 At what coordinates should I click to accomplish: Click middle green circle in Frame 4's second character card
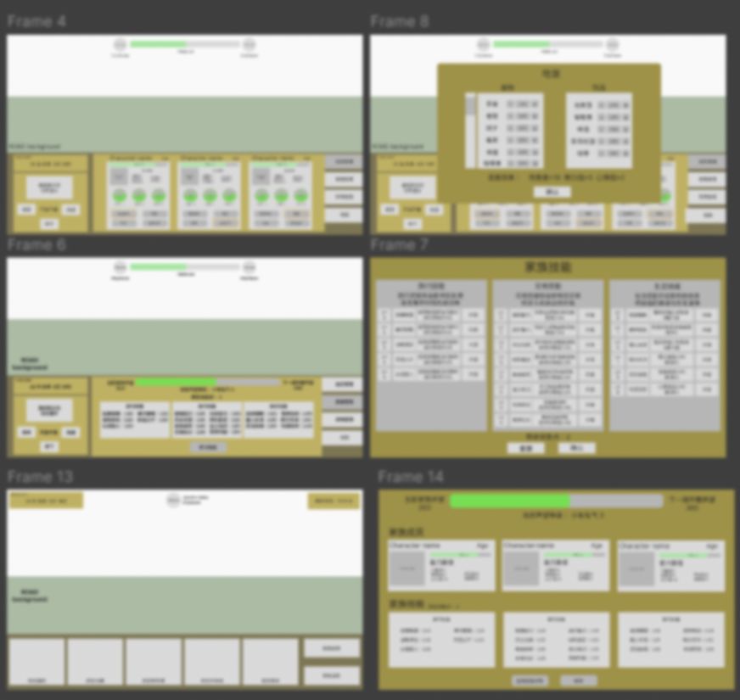[210, 196]
